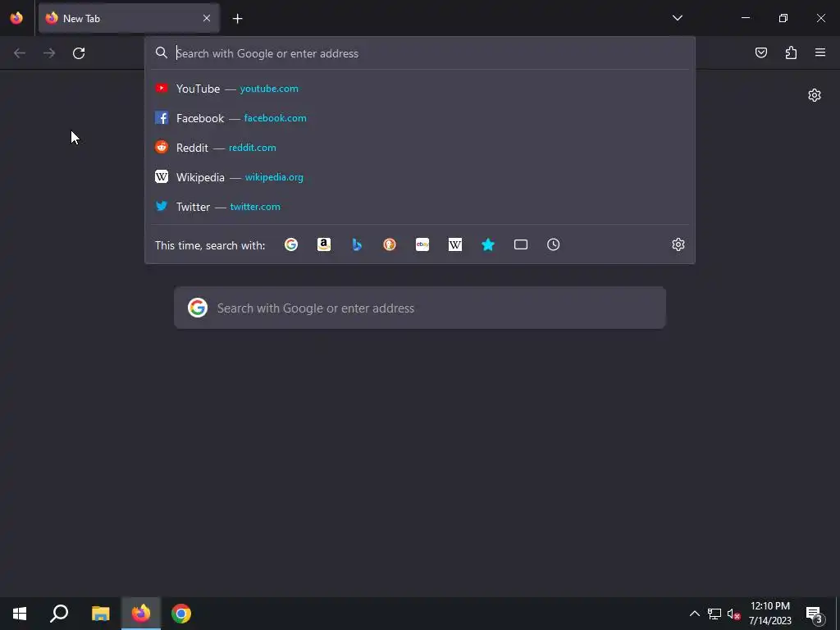840x630 pixels.
Task: Show hidden system tray icons
Action: tap(694, 614)
